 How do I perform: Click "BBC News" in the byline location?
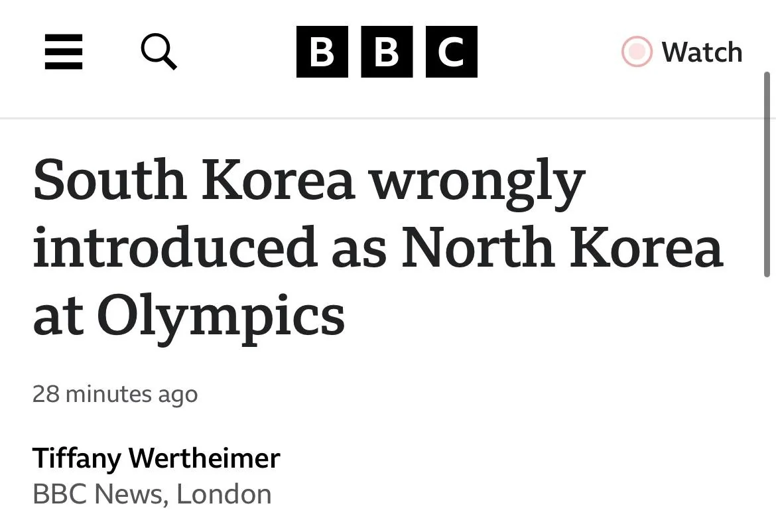coord(97,494)
